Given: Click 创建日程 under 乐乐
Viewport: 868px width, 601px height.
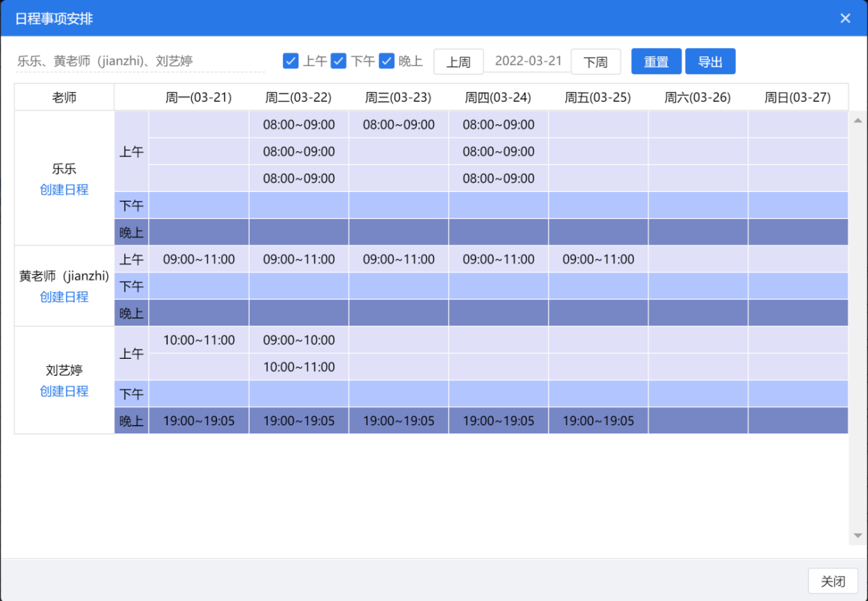Looking at the screenshot, I should 64,190.
